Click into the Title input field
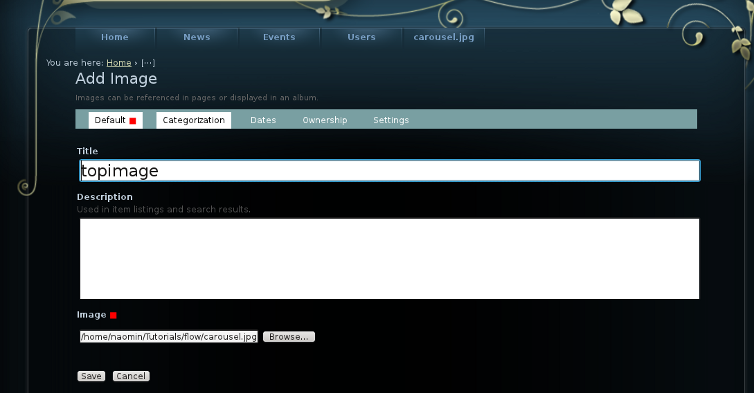Screen dimensions: 754x393 click(x=390, y=171)
